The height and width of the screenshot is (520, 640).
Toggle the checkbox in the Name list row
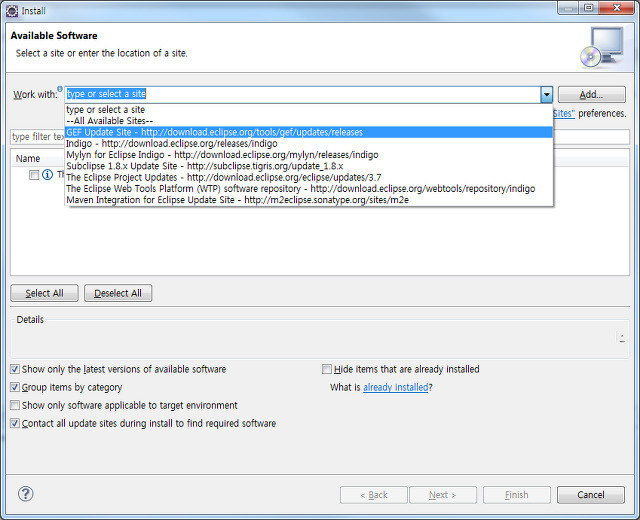point(34,175)
